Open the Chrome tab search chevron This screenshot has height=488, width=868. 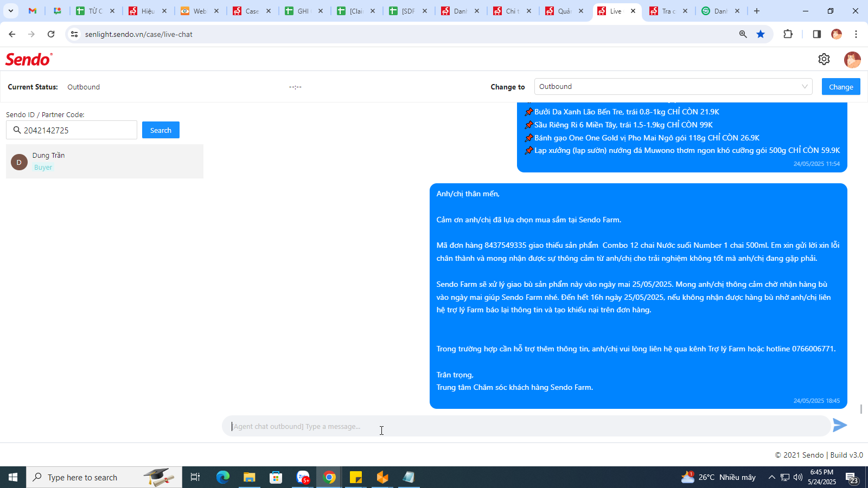10,11
